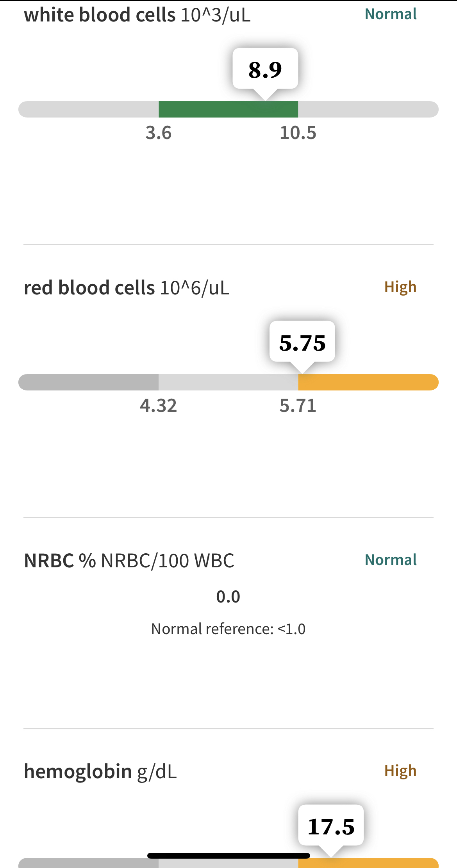The image size is (457, 868).
Task: Tap the Normal reference <1.0 text
Action: pyautogui.click(x=228, y=629)
